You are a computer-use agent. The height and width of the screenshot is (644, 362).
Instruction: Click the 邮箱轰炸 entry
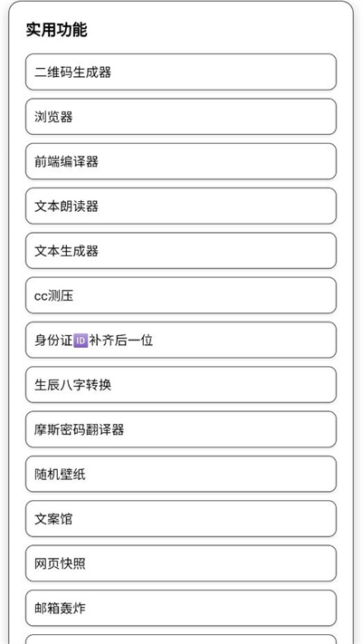[x=181, y=609]
